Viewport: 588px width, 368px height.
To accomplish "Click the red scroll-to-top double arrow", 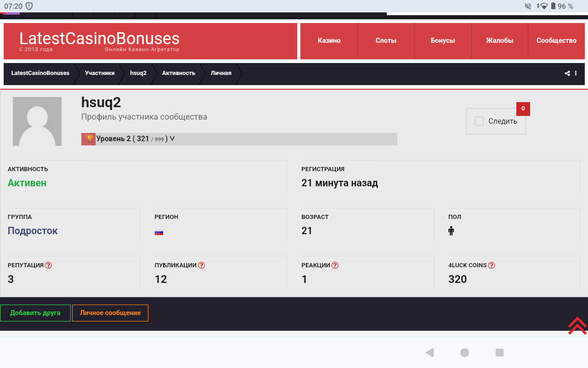I will [577, 326].
